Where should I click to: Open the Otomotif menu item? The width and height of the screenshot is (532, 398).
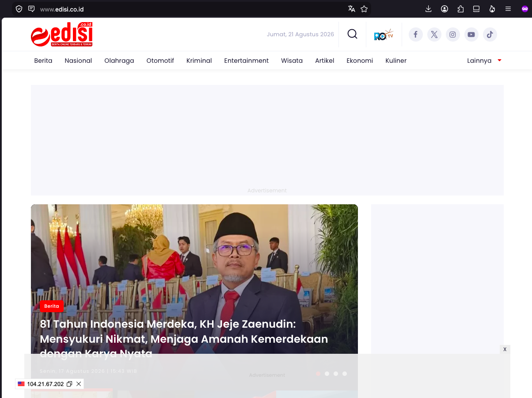(160, 61)
